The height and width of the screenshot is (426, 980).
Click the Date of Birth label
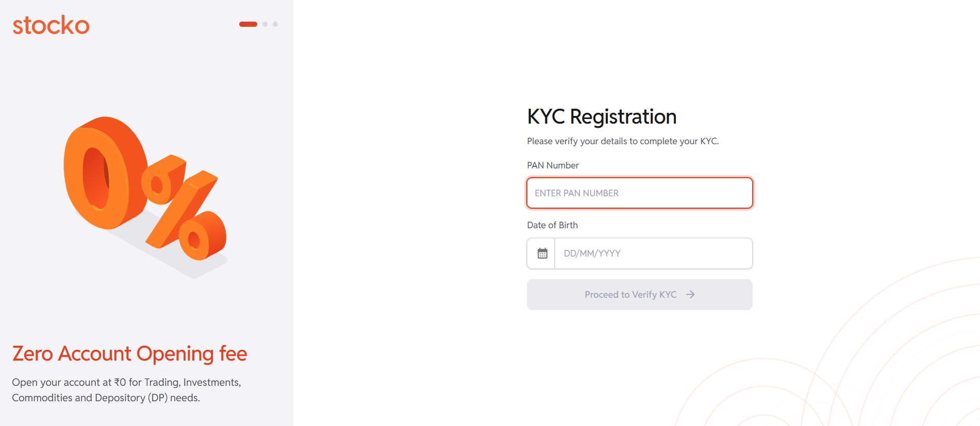point(552,225)
